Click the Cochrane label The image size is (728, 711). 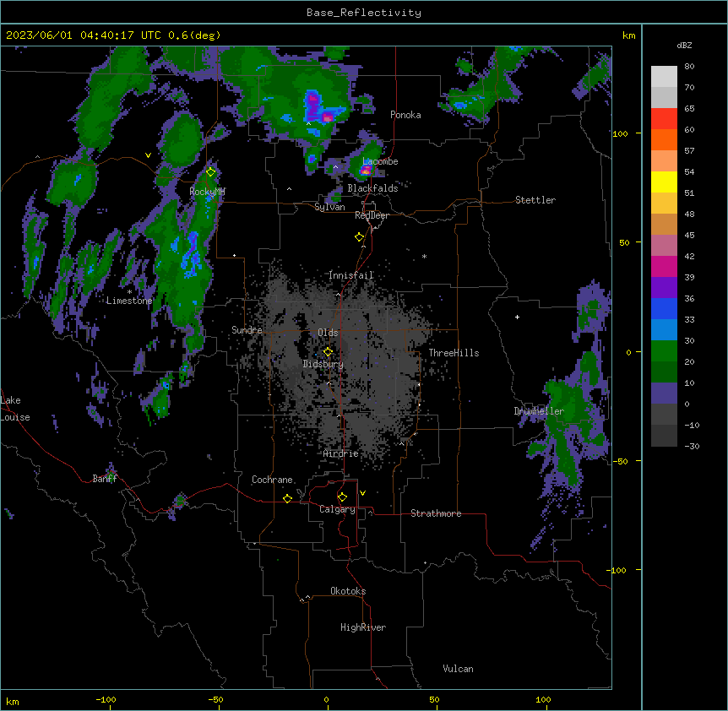pyautogui.click(x=272, y=480)
